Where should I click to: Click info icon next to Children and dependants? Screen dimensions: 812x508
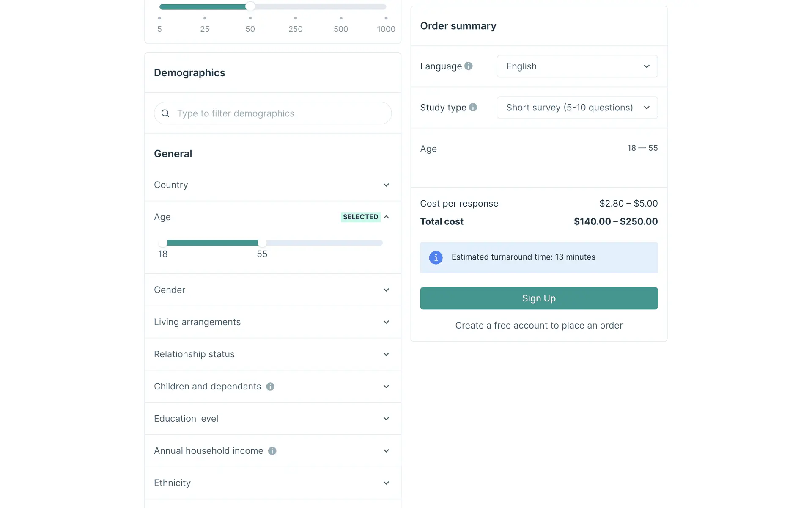tap(270, 387)
